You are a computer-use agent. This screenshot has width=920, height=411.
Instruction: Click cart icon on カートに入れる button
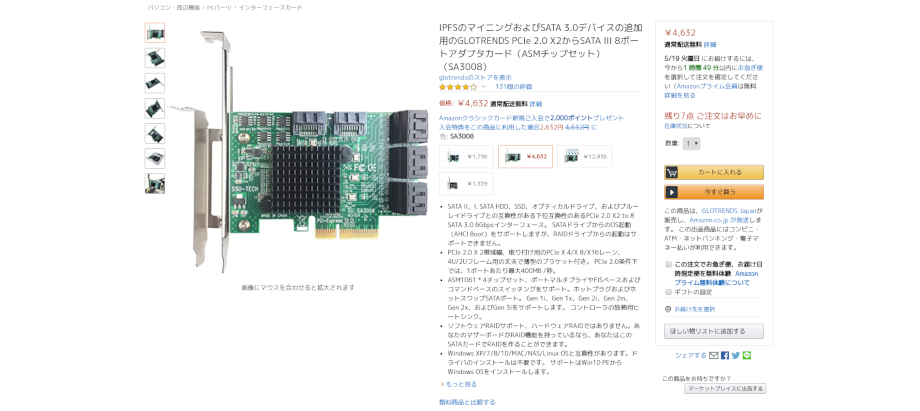[672, 172]
